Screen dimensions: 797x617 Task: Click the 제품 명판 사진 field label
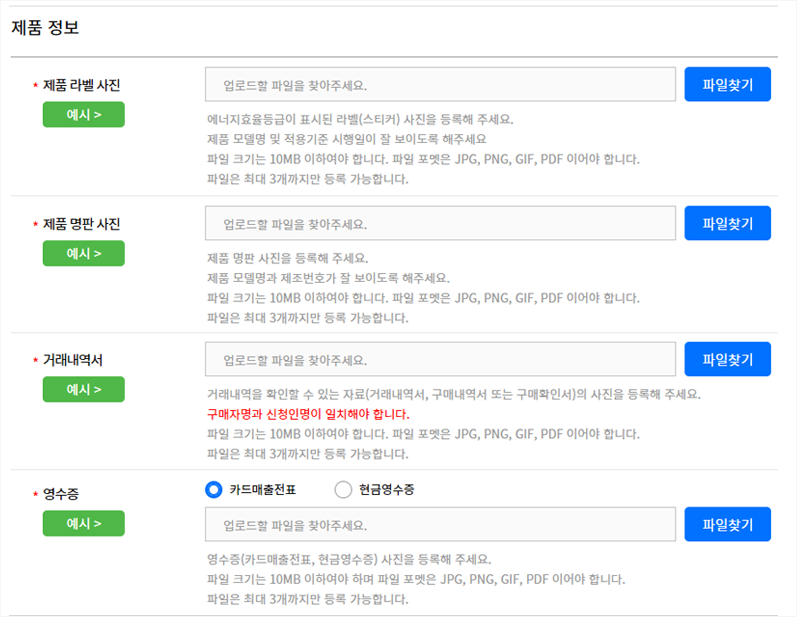[81, 224]
